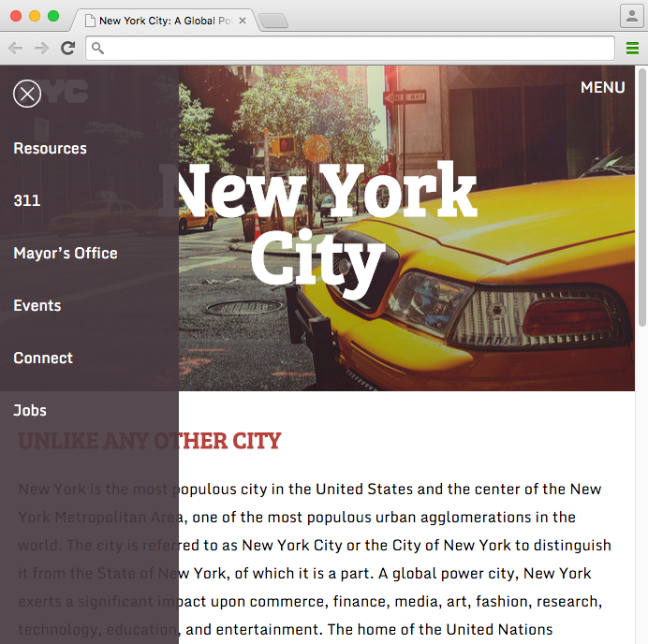648x644 pixels.
Task: Click the green window fullscreen button
Action: [53, 16]
